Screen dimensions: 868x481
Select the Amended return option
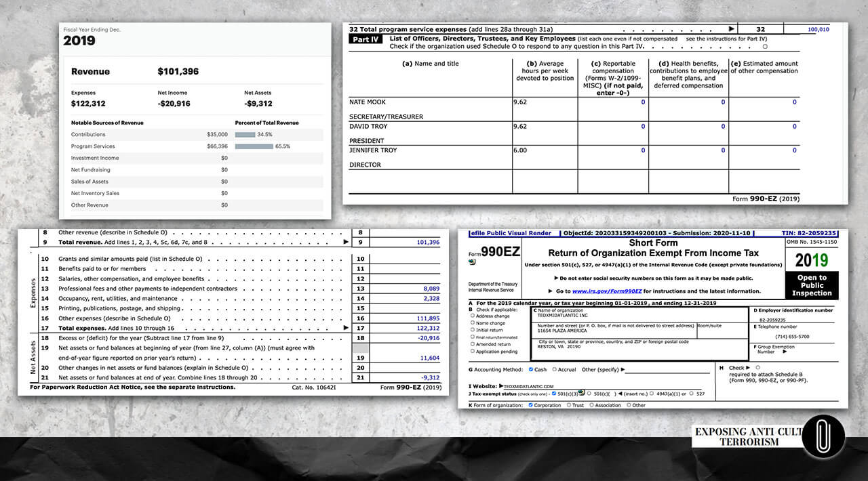pyautogui.click(x=473, y=344)
